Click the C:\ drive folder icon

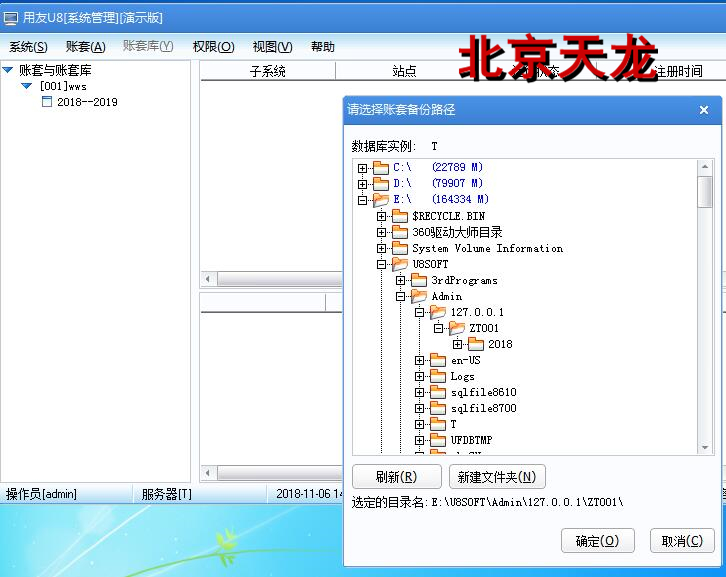[x=381, y=168]
